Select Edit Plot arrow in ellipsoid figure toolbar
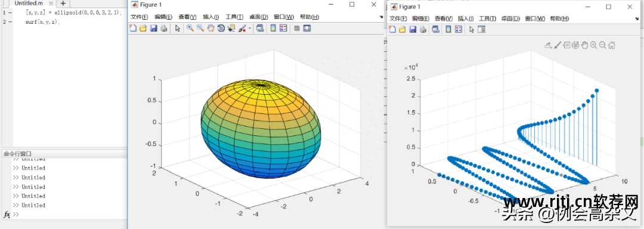The image size is (644, 229). 178,28
